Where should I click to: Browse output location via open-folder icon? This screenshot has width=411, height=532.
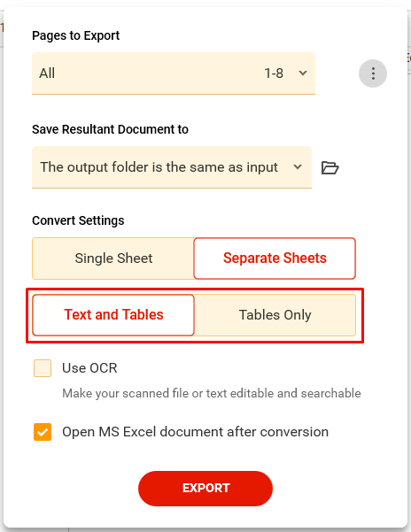[330, 167]
